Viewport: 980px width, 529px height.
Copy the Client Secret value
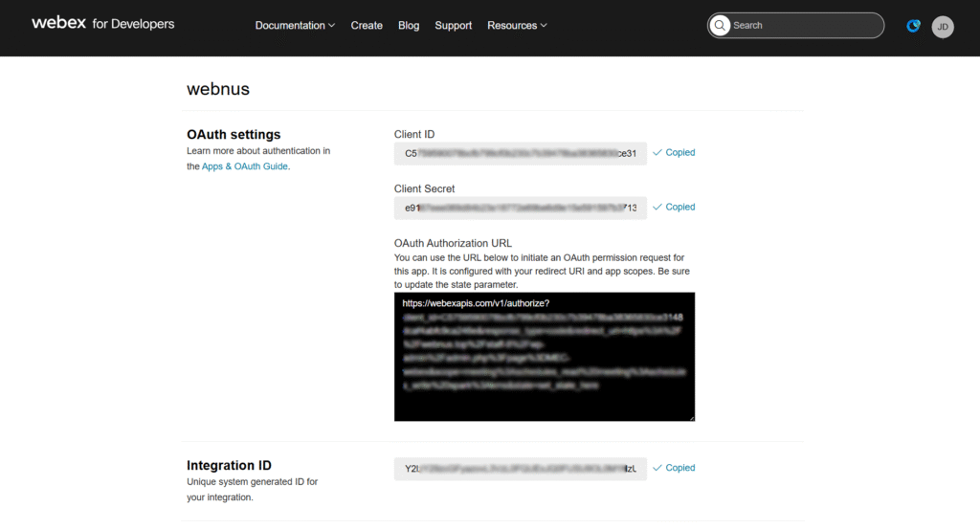click(674, 207)
